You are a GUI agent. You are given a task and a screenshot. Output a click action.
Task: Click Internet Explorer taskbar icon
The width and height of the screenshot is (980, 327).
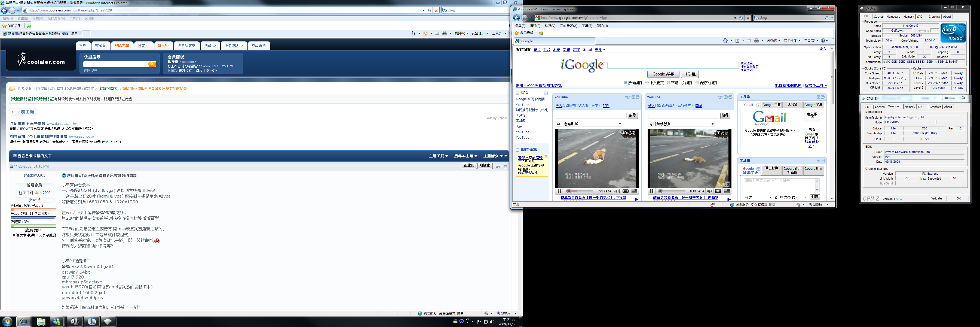(23, 322)
